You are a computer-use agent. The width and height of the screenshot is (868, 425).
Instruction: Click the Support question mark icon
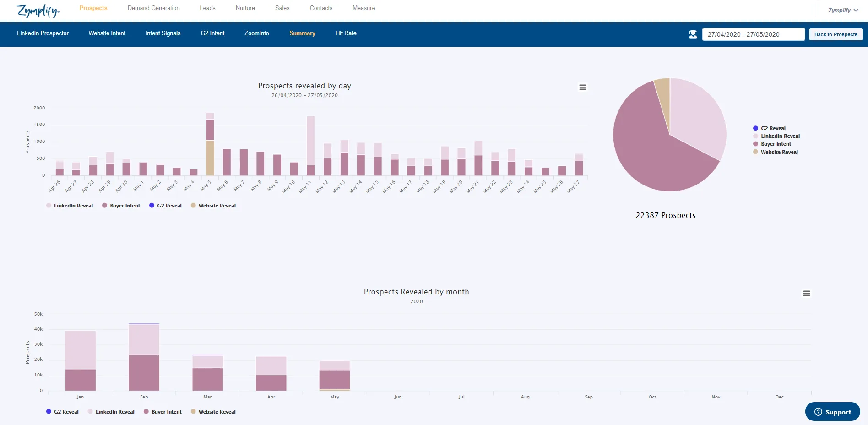(x=818, y=412)
